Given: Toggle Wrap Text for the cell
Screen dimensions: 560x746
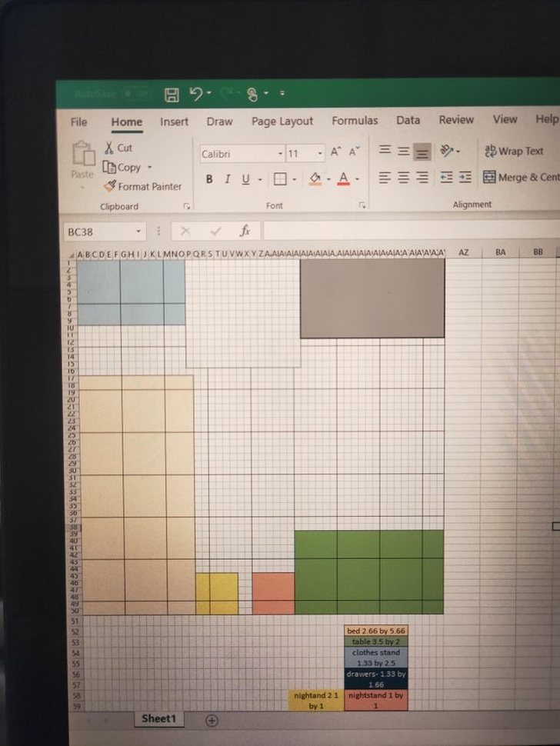Looking at the screenshot, I should (x=514, y=152).
